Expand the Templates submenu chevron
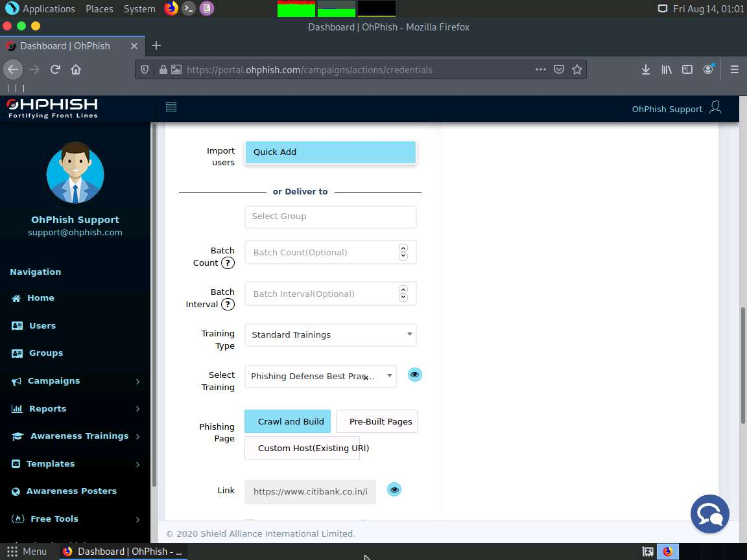Screen dimensions: 747x560 (137, 464)
